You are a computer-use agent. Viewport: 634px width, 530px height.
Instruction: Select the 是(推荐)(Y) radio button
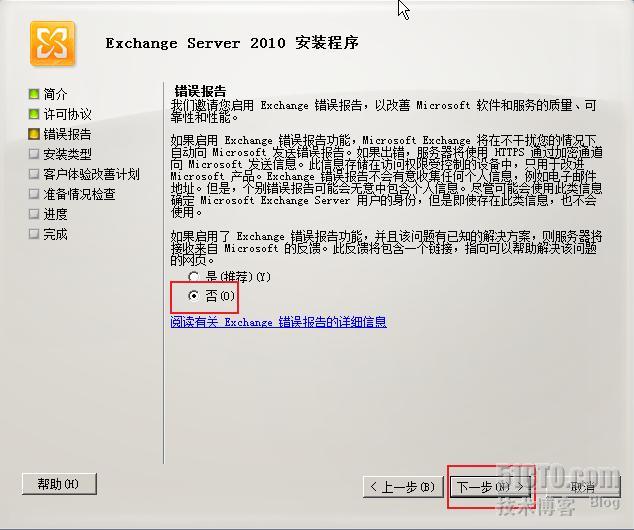(x=194, y=277)
